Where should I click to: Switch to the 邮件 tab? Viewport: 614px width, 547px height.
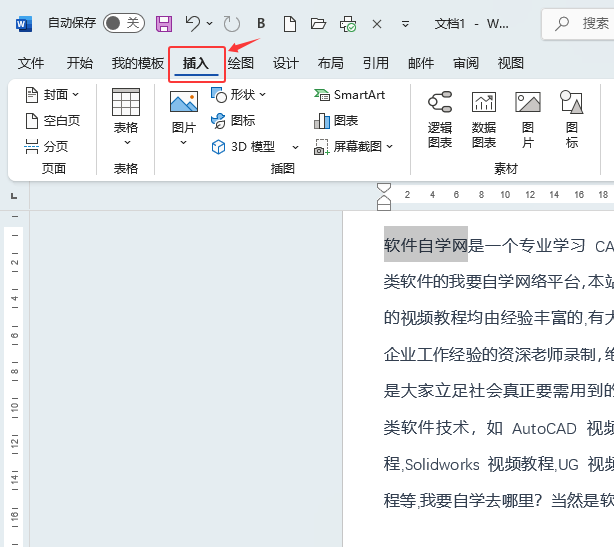(x=421, y=63)
